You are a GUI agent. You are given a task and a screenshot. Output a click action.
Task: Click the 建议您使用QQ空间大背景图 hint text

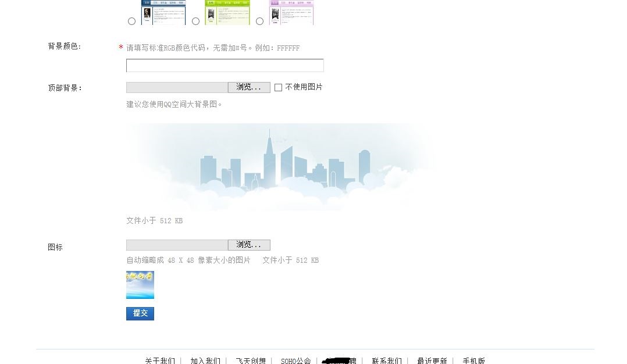tap(174, 104)
